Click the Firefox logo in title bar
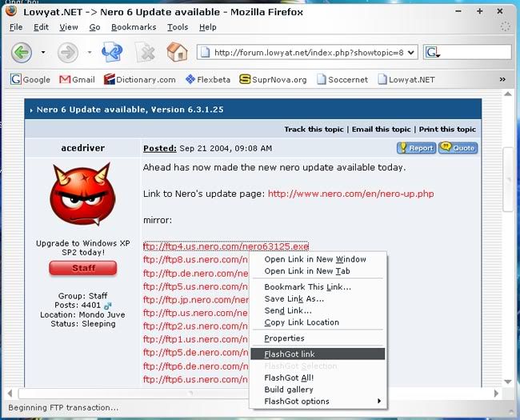Image resolution: width=520 pixels, height=420 pixels. [11, 12]
